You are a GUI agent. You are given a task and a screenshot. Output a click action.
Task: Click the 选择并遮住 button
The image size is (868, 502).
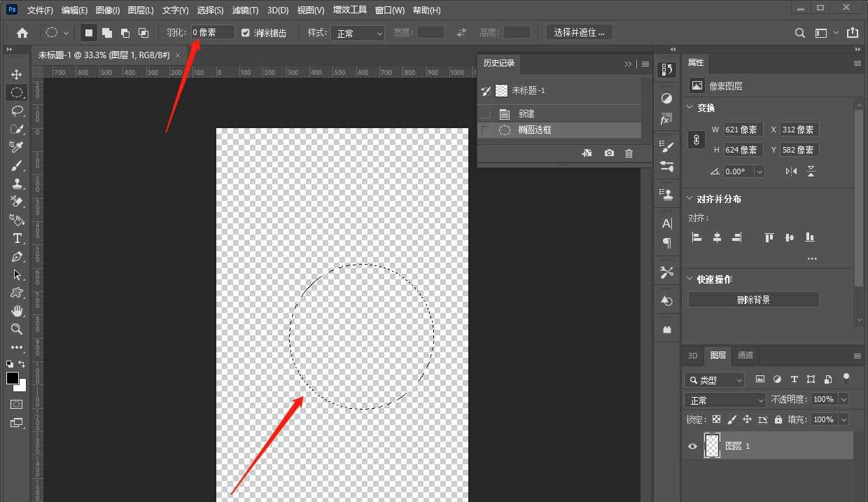(579, 32)
